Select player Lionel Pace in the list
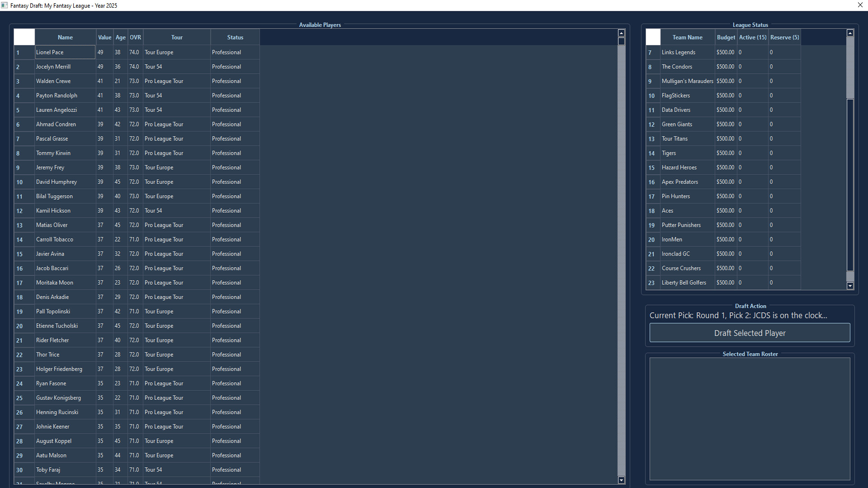This screenshot has width=868, height=488. click(x=65, y=52)
